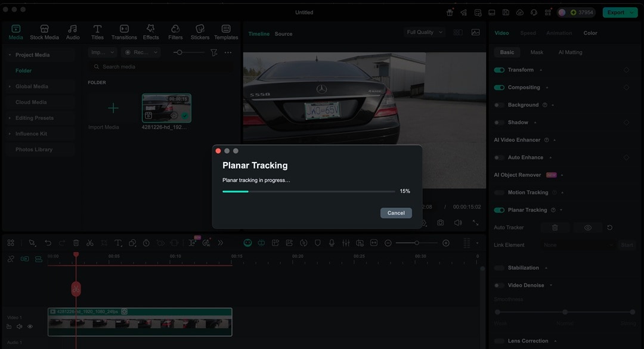This screenshot has width=644, height=349.
Task: Set the Smoothness slider to Normal handle
Action: pos(565,312)
